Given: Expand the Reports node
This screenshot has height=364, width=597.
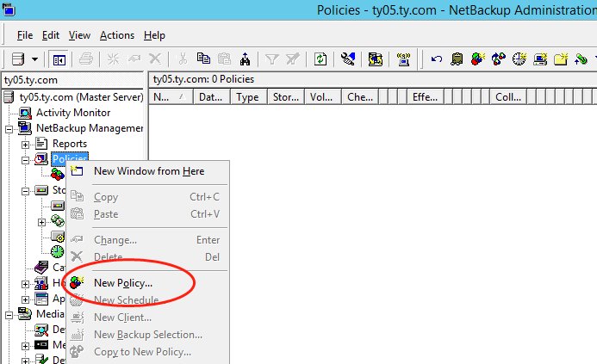Looking at the screenshot, I should (x=25, y=145).
